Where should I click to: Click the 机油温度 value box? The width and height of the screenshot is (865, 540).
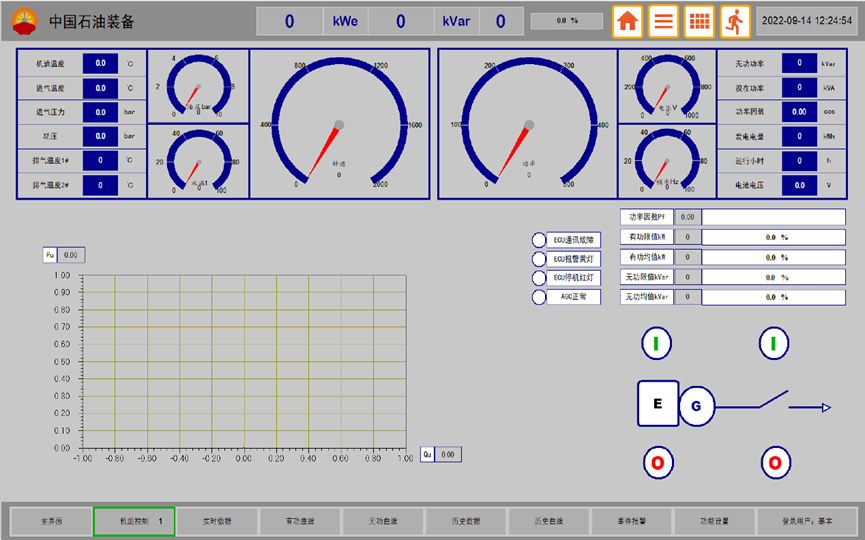pos(100,63)
